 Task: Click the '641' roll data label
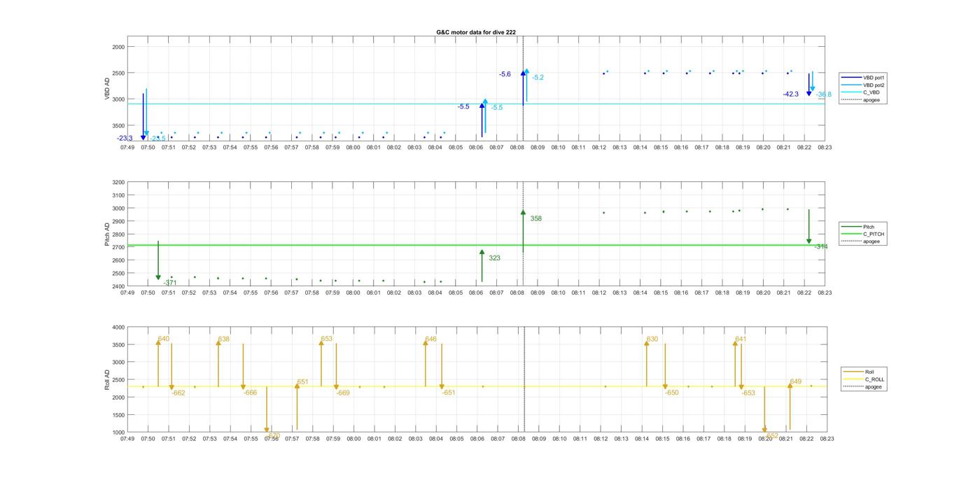pos(741,339)
